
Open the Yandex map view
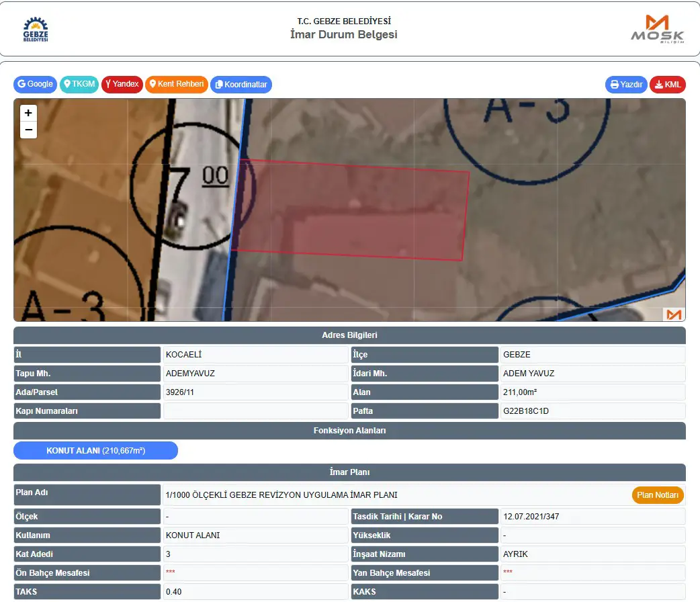122,84
